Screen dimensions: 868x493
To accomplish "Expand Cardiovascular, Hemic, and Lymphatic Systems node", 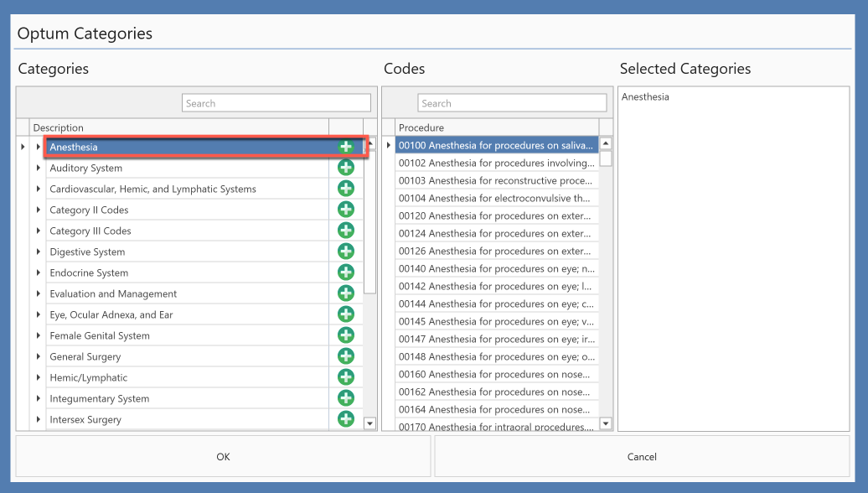I will point(39,189).
